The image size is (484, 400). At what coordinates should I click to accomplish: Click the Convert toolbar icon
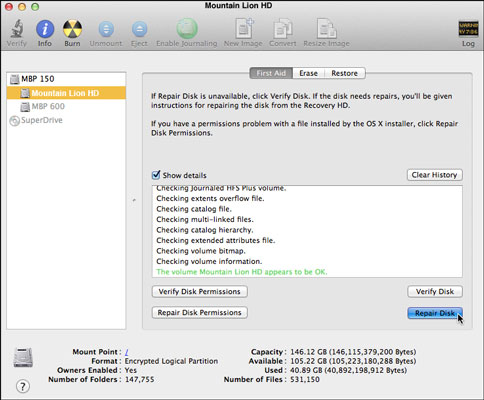click(x=283, y=29)
